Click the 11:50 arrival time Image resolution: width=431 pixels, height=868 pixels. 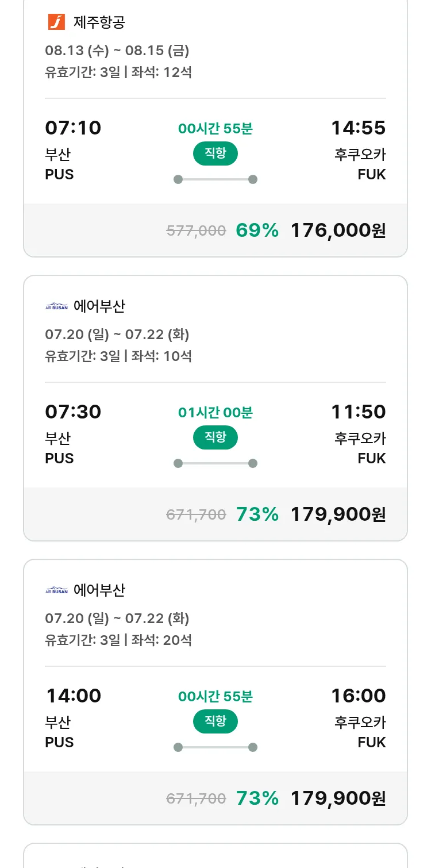358,412
